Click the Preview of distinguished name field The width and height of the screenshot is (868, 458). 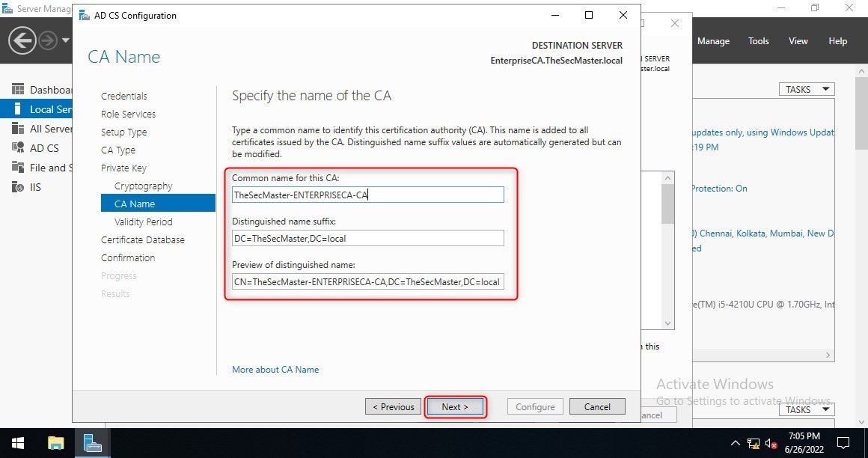tap(368, 282)
